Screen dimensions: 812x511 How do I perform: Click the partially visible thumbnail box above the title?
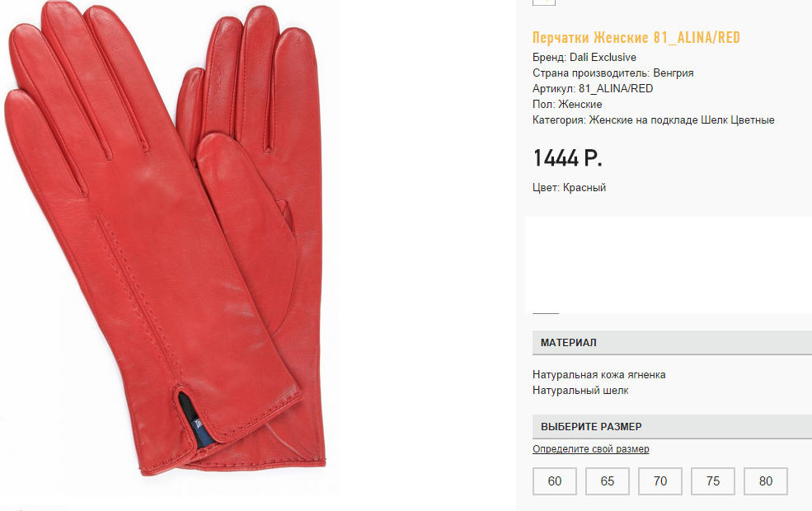tap(544, 2)
